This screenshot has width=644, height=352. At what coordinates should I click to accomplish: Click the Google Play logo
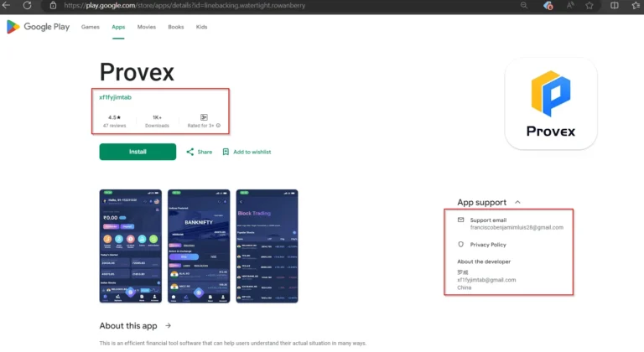click(39, 27)
